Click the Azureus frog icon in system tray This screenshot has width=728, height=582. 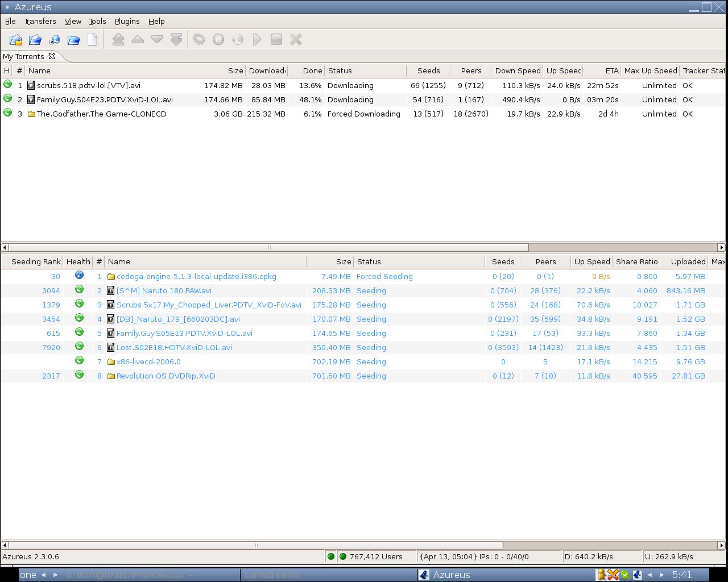[637, 575]
